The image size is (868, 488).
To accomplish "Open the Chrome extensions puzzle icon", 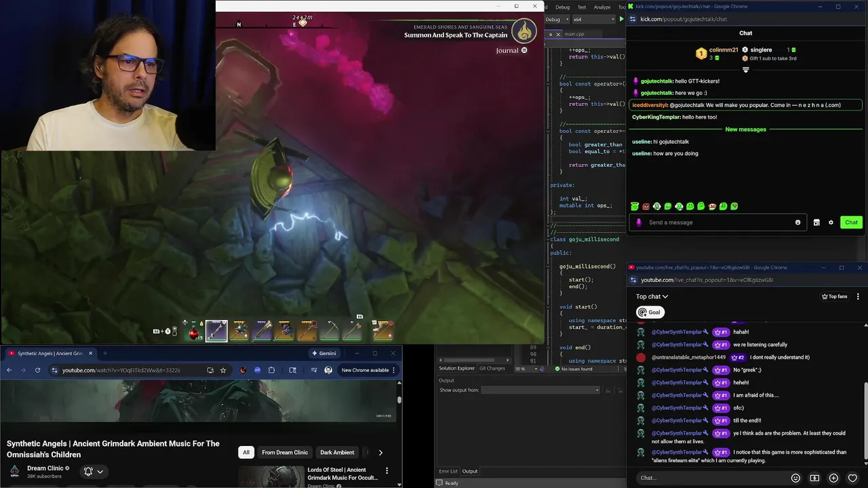I will tap(271, 370).
